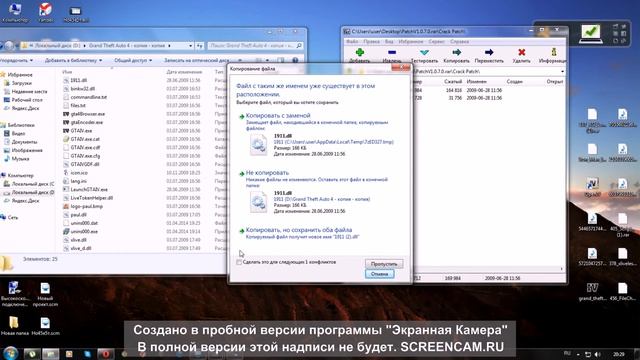Click the help question mark icon in Explorer

pyautogui.click(x=295, y=60)
